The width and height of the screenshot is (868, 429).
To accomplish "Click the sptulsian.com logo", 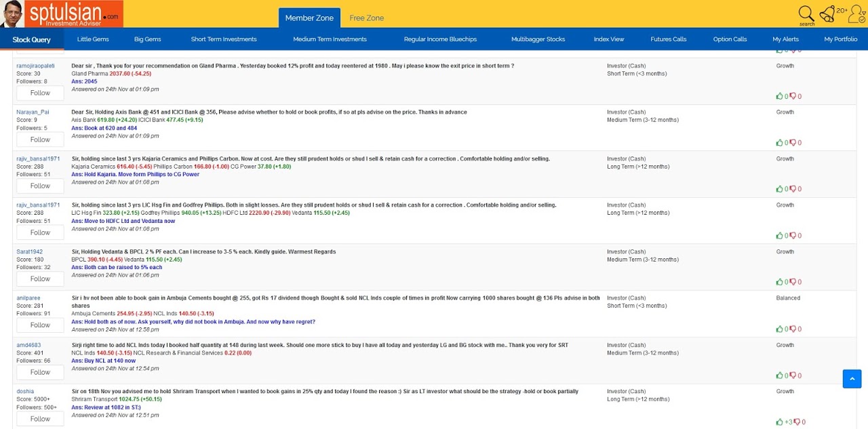I will click(73, 14).
